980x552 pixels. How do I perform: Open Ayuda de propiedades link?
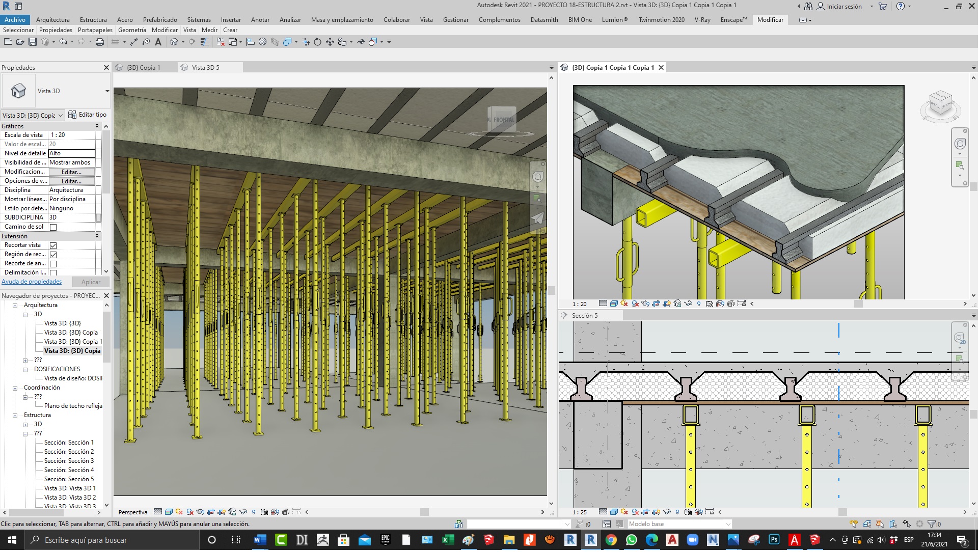pyautogui.click(x=31, y=282)
